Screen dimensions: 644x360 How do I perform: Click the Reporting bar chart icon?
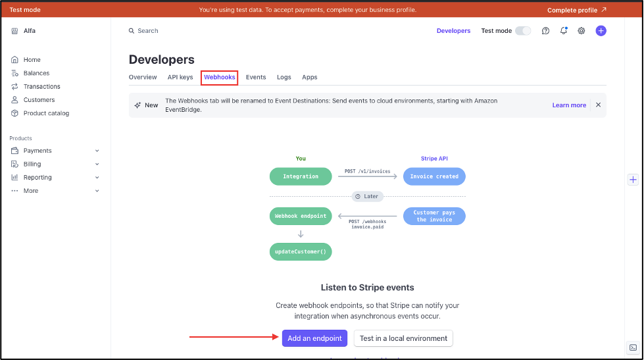pyautogui.click(x=14, y=177)
